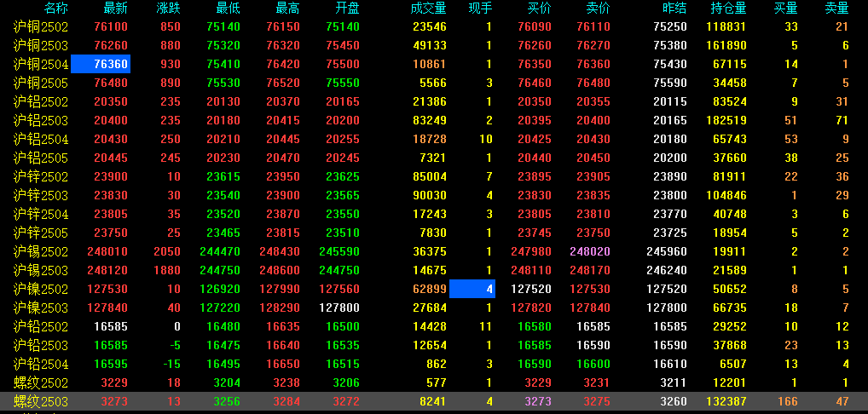
Task: Click 沪铜2502 latest price 76100
Action: (111, 26)
